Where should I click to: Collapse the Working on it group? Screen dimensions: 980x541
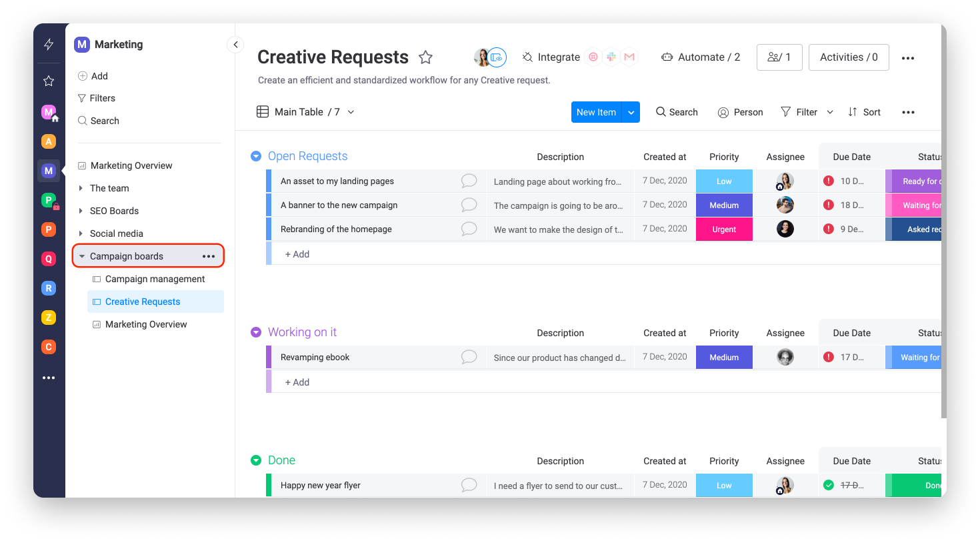pyautogui.click(x=255, y=332)
